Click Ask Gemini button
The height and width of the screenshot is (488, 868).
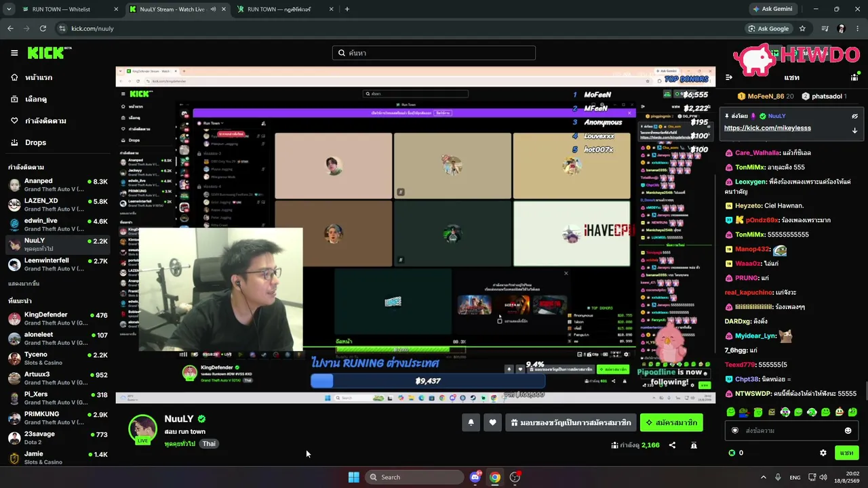[772, 9]
